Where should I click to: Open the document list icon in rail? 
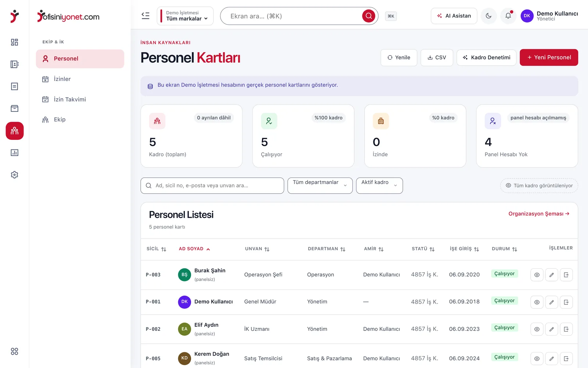[14, 86]
